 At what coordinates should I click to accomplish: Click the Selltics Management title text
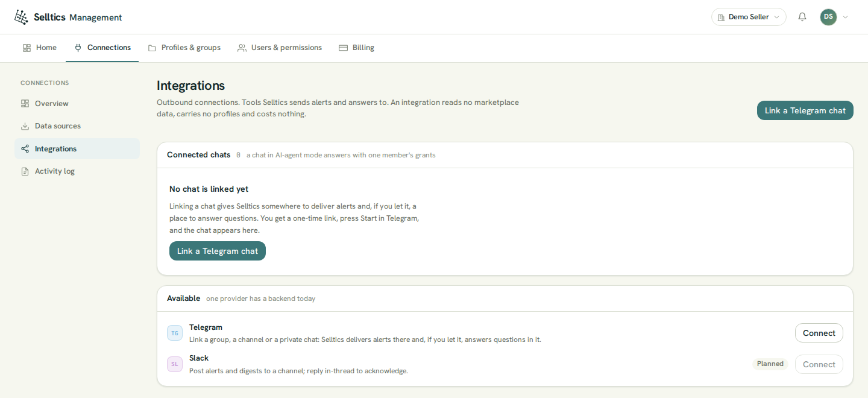click(78, 17)
